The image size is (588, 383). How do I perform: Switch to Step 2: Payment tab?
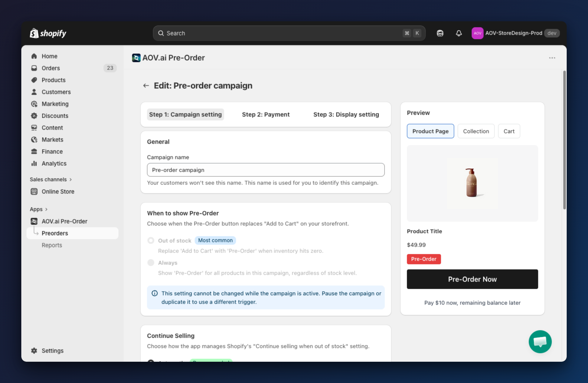point(266,114)
